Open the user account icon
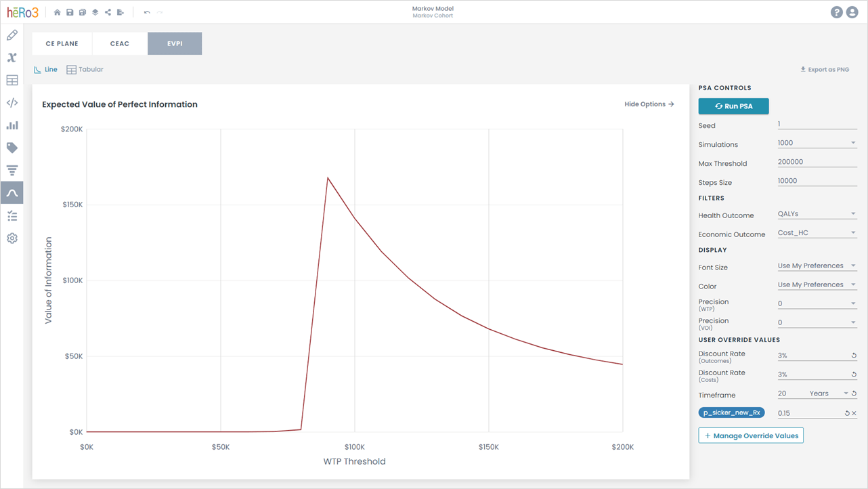868x489 pixels. (852, 12)
